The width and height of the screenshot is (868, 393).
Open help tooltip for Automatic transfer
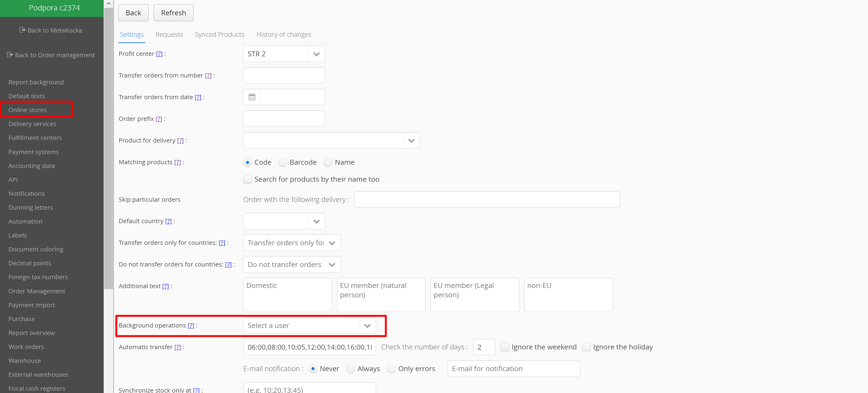click(x=178, y=347)
